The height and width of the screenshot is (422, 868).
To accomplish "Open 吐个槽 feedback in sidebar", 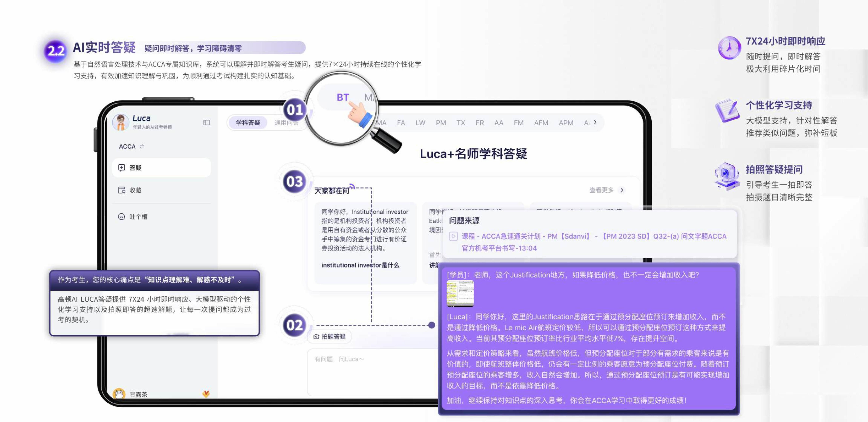I will [161, 216].
